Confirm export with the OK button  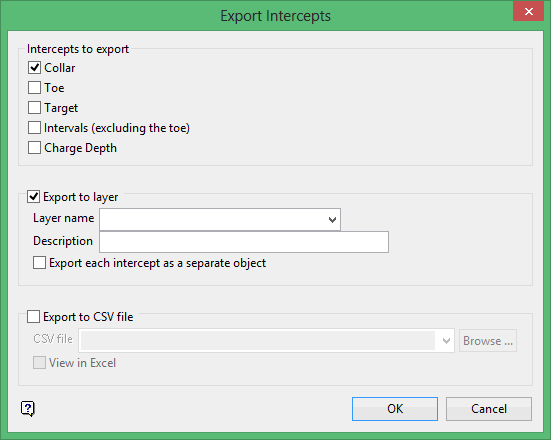(395, 409)
